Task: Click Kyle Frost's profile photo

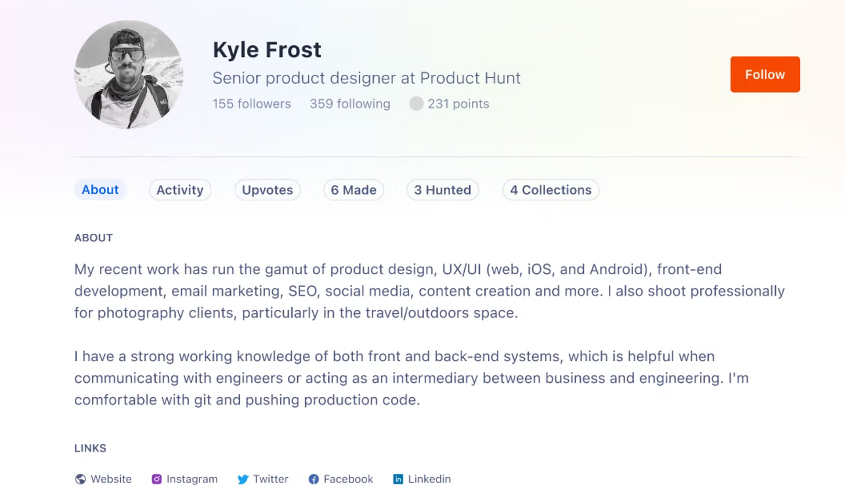Action: [128, 74]
